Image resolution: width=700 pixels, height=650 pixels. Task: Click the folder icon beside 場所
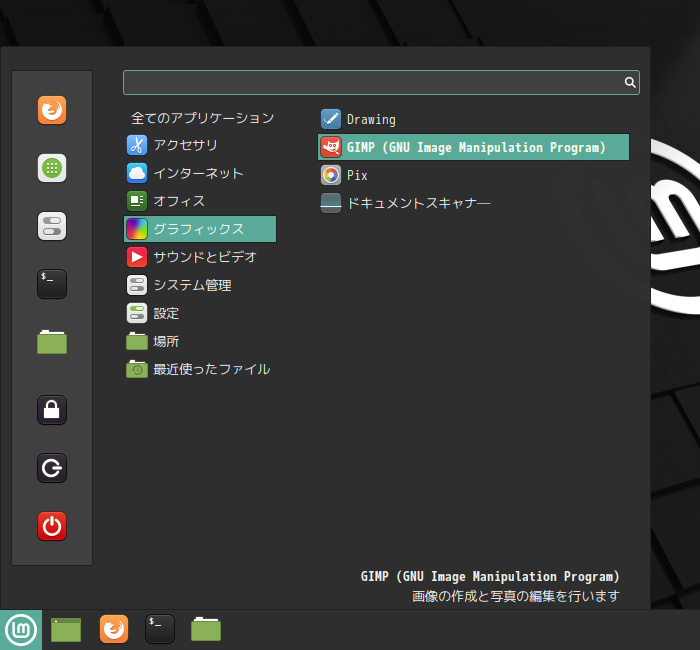tap(137, 341)
